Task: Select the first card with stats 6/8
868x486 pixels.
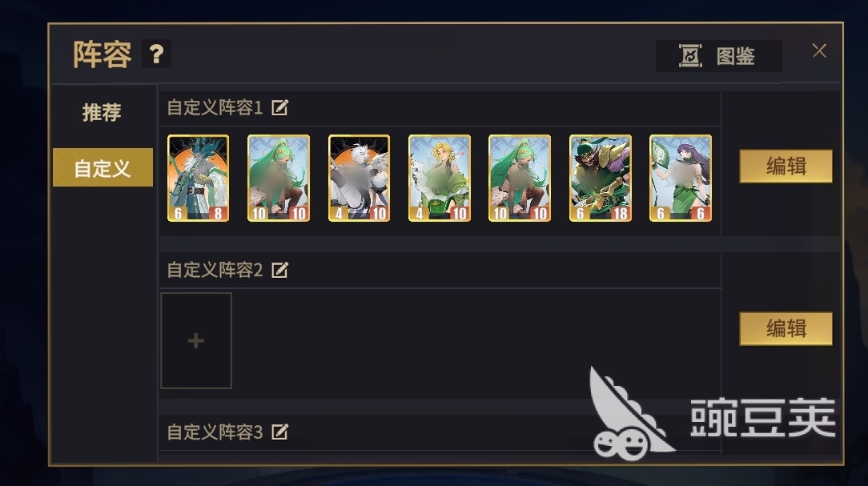Action: pos(198,179)
